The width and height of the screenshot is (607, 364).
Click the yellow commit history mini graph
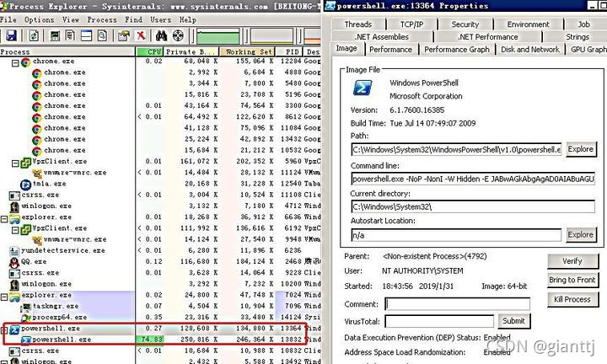coord(272,37)
